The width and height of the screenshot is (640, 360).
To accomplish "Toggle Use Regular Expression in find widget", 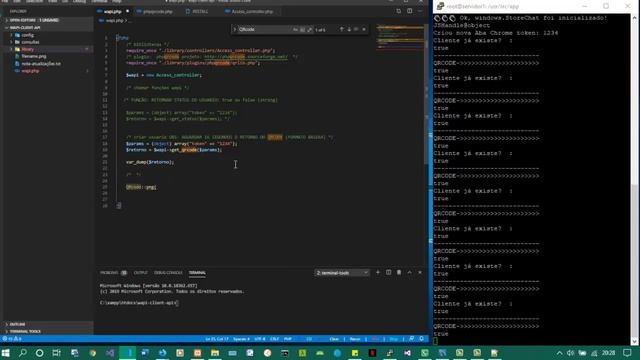I will coord(310,29).
